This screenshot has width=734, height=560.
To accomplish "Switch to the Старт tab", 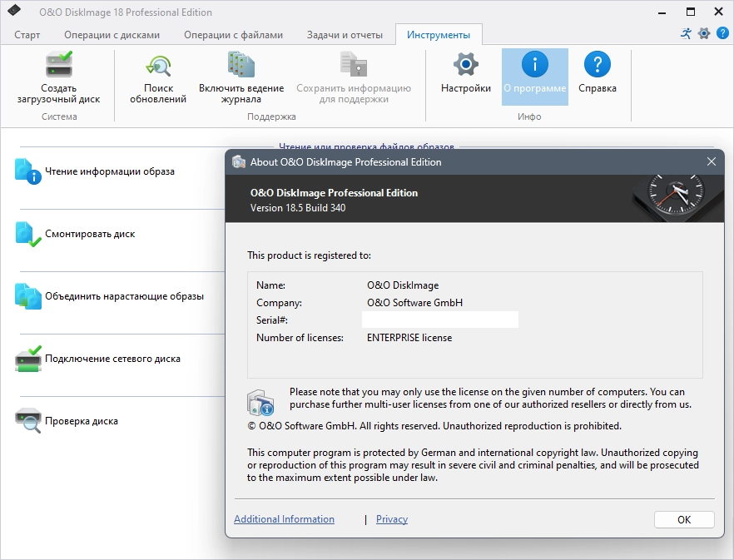I will point(27,35).
